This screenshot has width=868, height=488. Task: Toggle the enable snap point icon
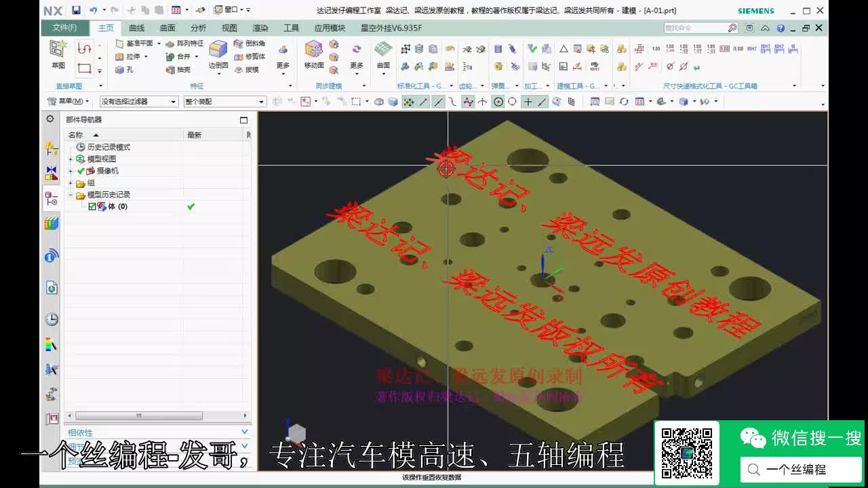click(x=408, y=102)
